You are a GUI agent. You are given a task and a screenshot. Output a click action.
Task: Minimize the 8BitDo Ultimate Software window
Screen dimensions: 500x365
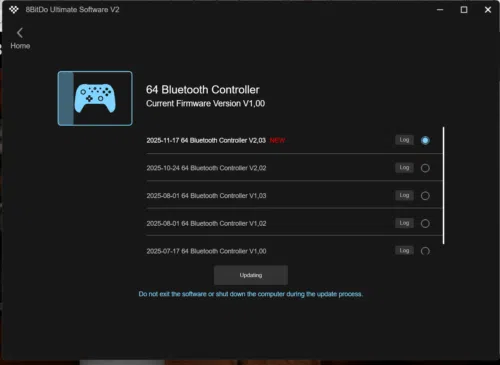point(440,10)
